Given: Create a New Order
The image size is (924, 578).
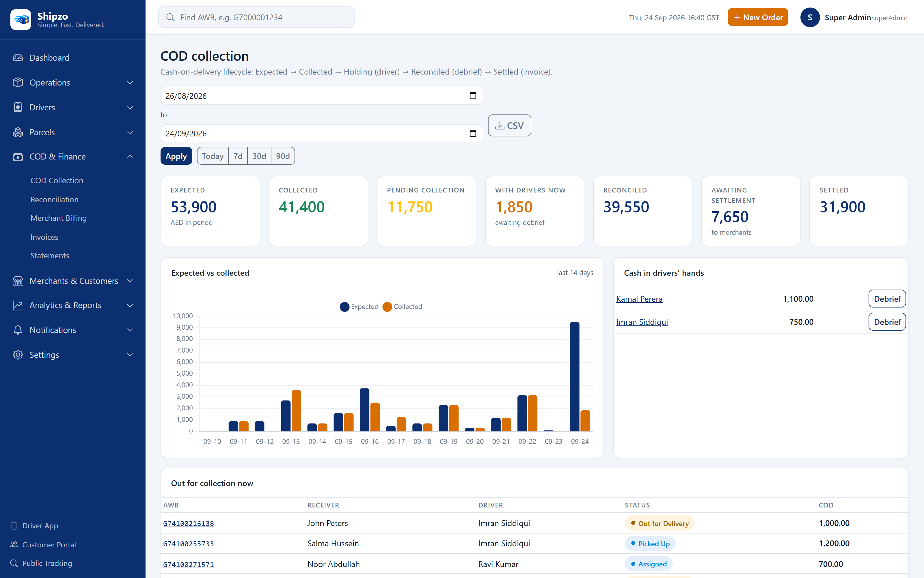Looking at the screenshot, I should (757, 18).
